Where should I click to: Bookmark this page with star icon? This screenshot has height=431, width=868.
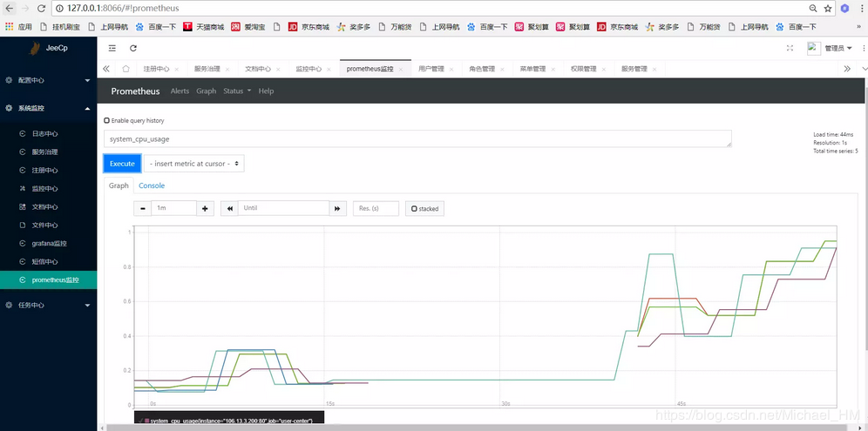pyautogui.click(x=828, y=9)
